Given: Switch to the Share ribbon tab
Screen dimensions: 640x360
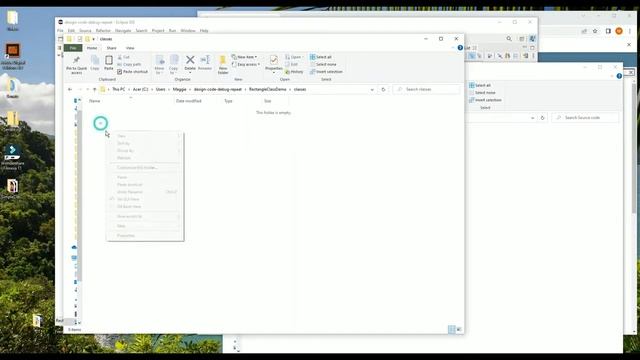Looking at the screenshot, I should pyautogui.click(x=111, y=48).
